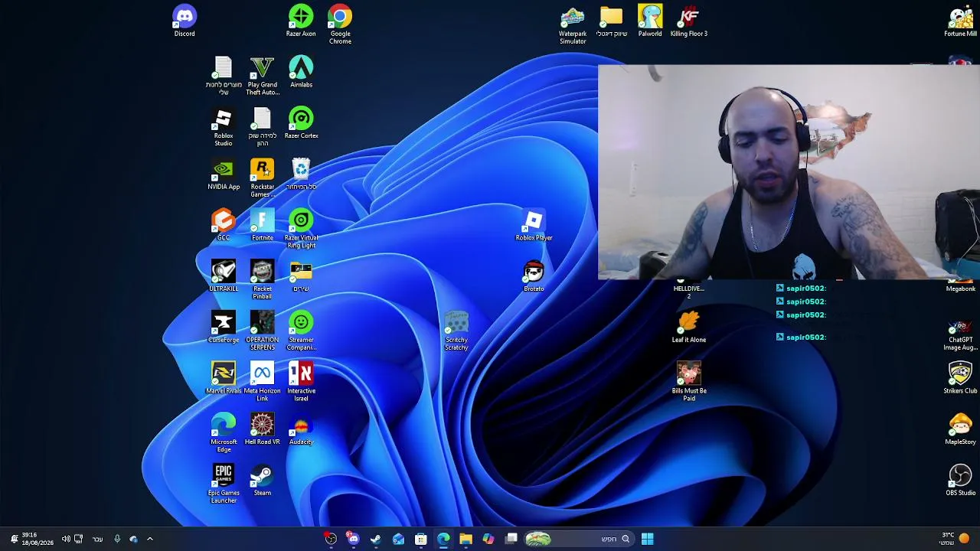Show hidden system tray icons
Viewport: 980px width, 551px height.
point(150,539)
